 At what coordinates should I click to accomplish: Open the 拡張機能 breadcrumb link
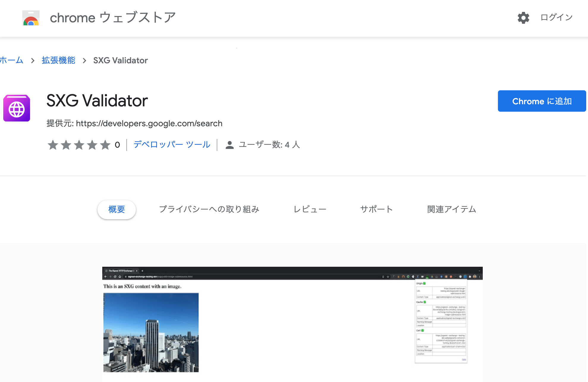(58, 60)
